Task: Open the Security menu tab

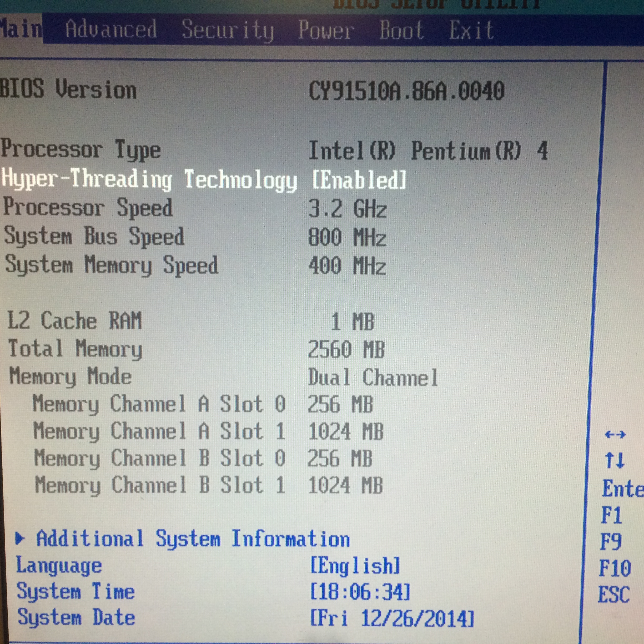Action: (228, 31)
